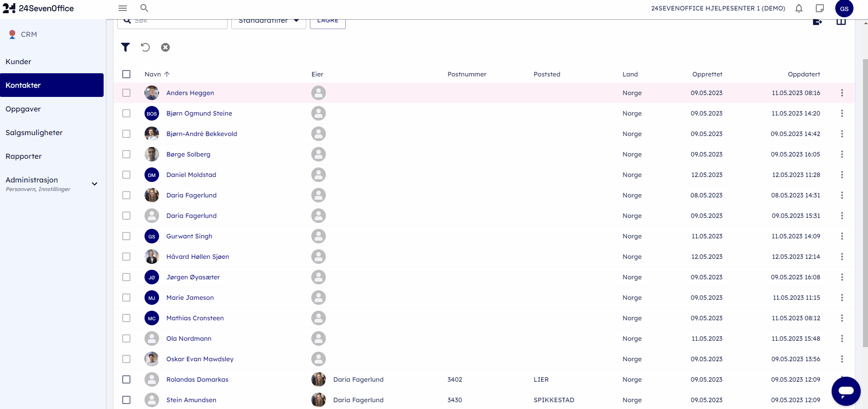Open the notifications bell

[x=799, y=8]
